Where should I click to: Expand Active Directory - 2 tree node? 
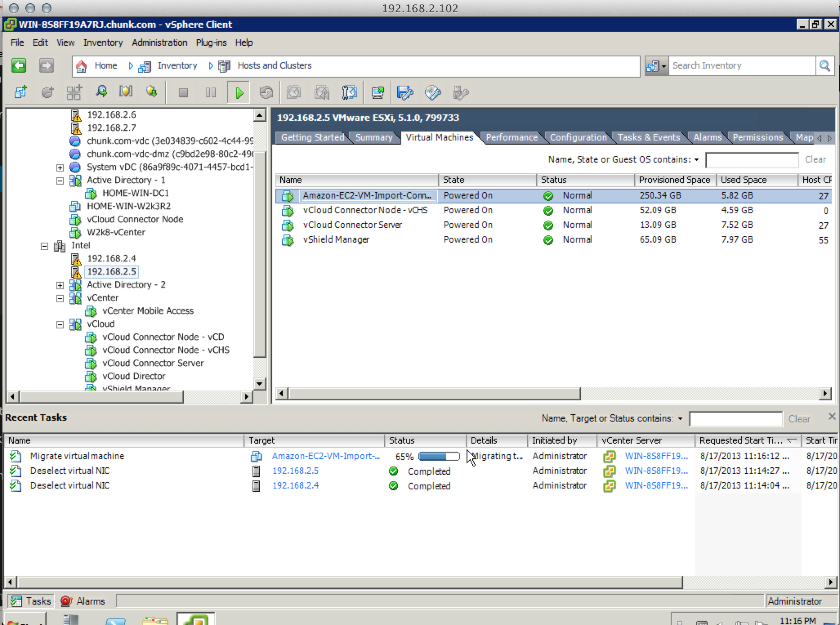60,285
